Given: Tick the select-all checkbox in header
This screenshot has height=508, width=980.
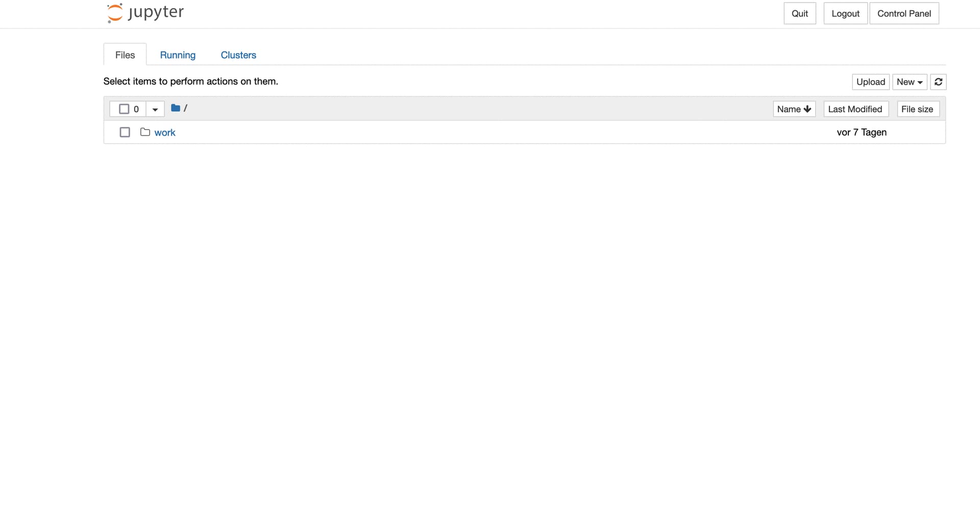Looking at the screenshot, I should click(124, 109).
